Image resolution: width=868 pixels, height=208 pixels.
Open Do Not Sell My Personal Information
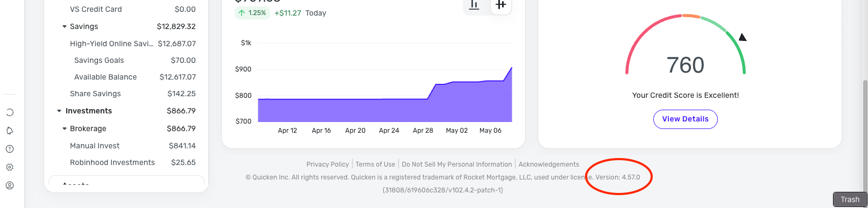(457, 164)
